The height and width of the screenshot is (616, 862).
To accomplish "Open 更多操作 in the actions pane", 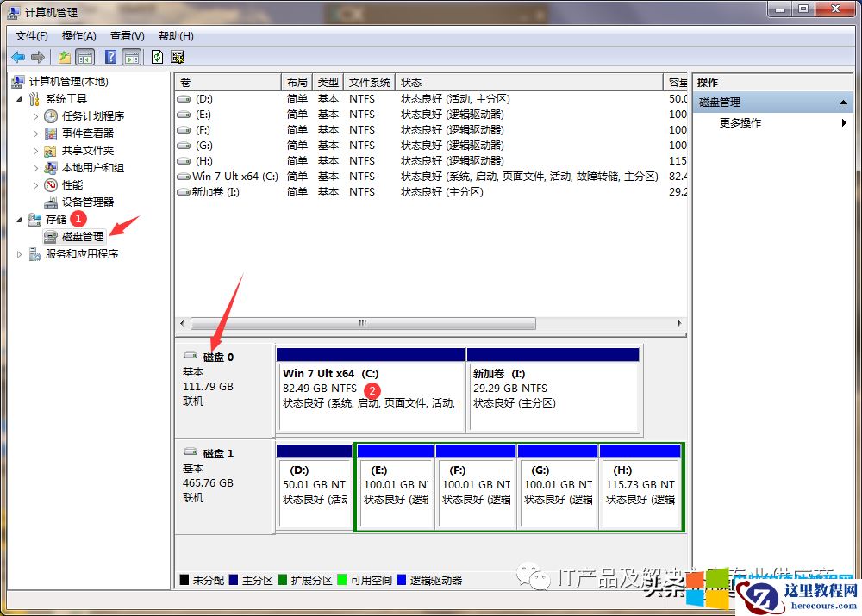I will click(740, 123).
